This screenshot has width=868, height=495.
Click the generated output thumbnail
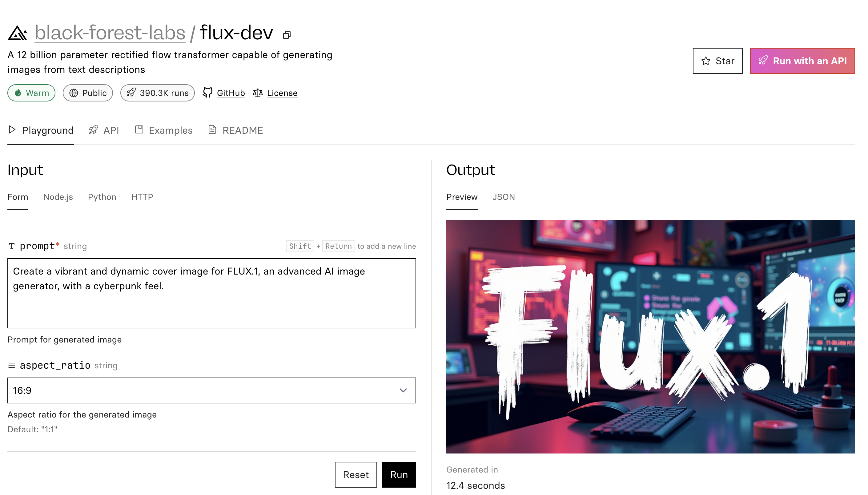click(x=650, y=337)
